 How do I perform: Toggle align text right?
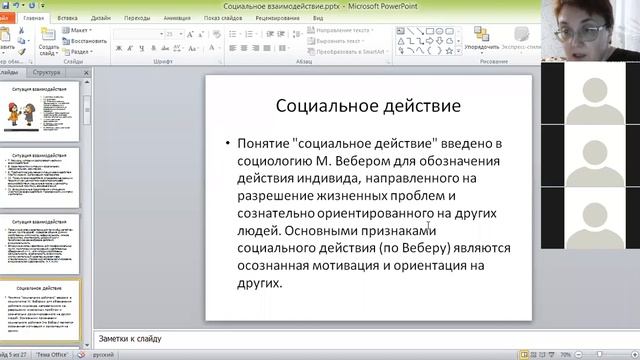coord(256,48)
